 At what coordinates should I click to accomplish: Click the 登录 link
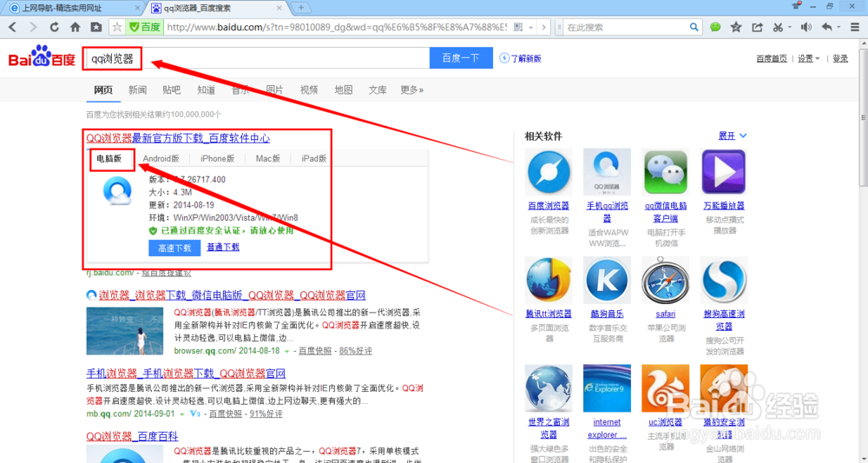(840, 59)
